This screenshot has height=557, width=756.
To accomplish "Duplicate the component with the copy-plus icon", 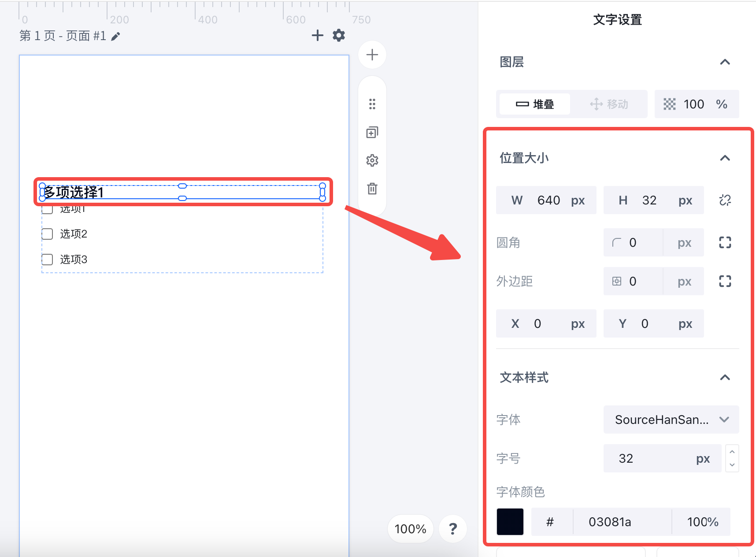I will 372,132.
